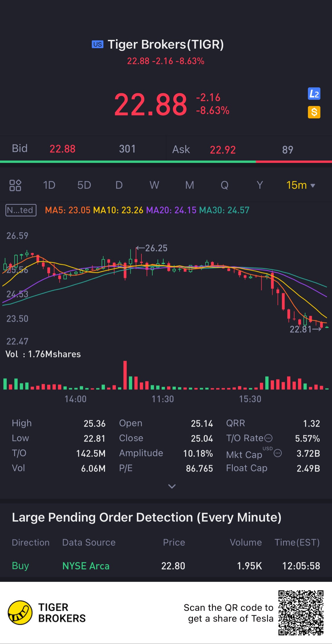Switch to the W weekly chart
The image size is (332, 644).
[154, 185]
